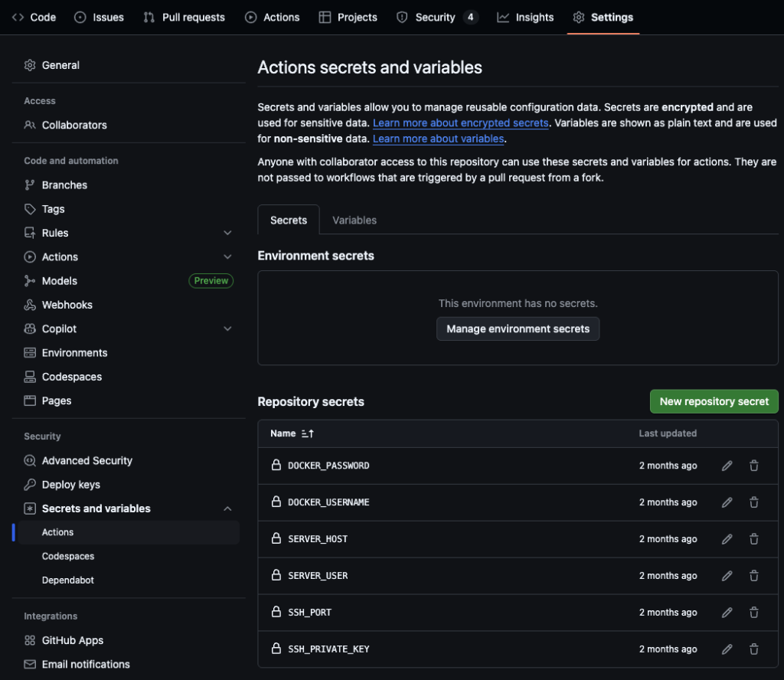Click the people icon beside Collaborators

[x=30, y=125]
